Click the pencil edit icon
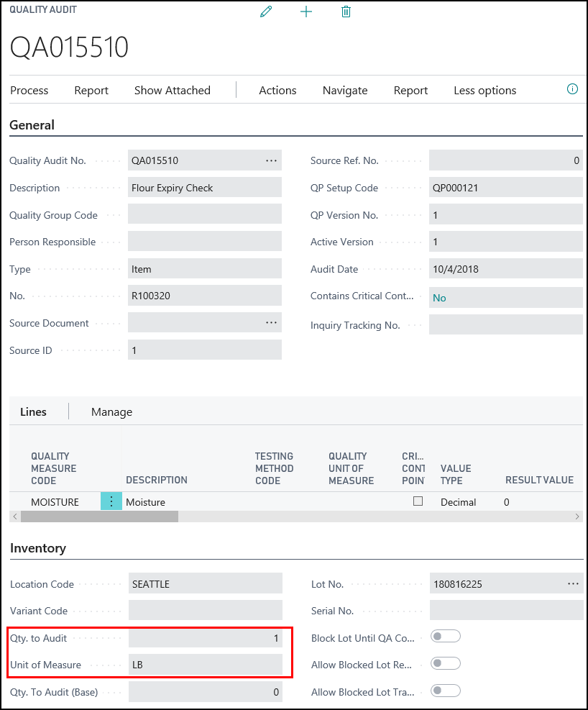 [266, 12]
